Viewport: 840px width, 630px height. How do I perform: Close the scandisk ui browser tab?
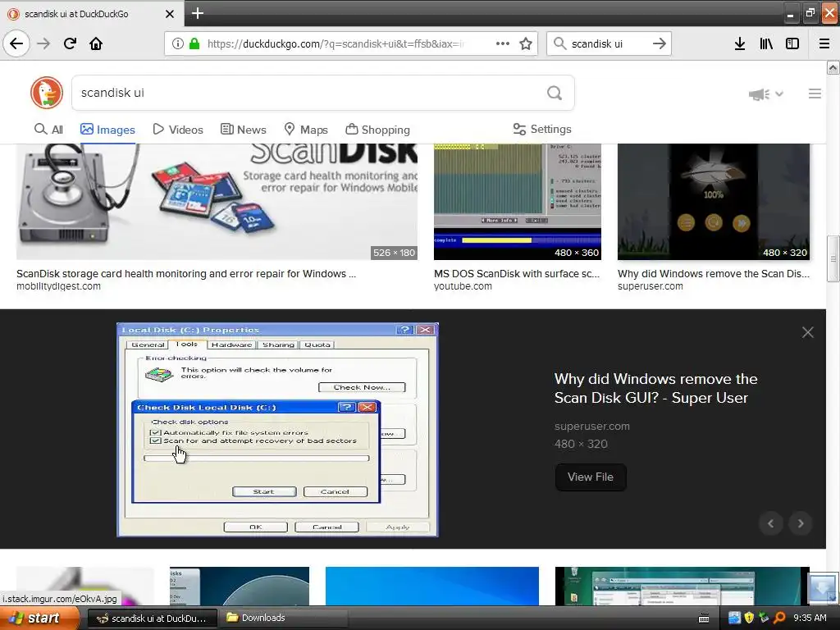click(x=170, y=14)
